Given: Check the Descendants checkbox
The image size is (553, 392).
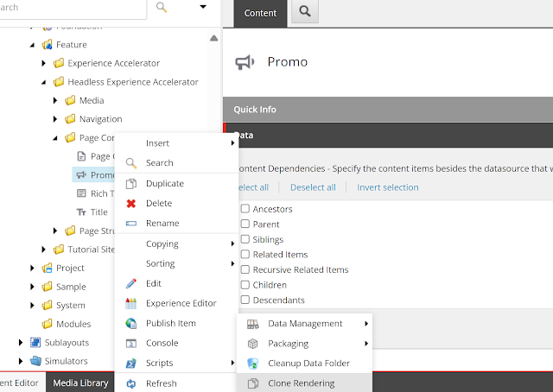Looking at the screenshot, I should point(245,300).
